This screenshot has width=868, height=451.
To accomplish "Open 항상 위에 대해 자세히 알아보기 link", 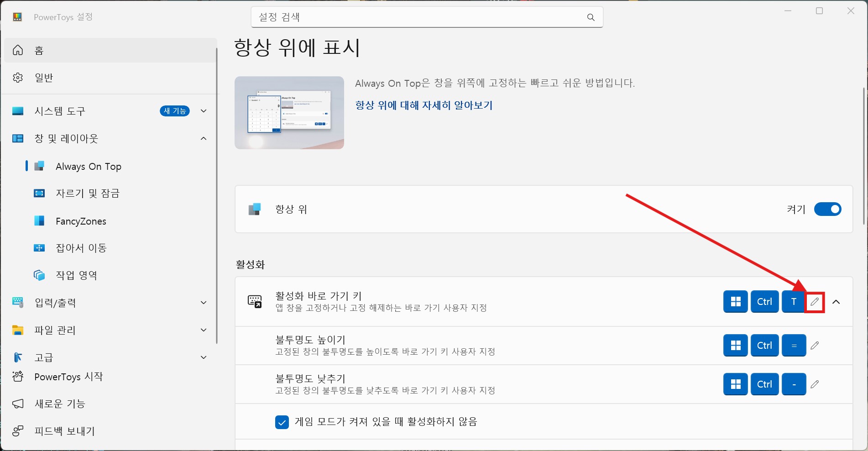I will pos(424,105).
